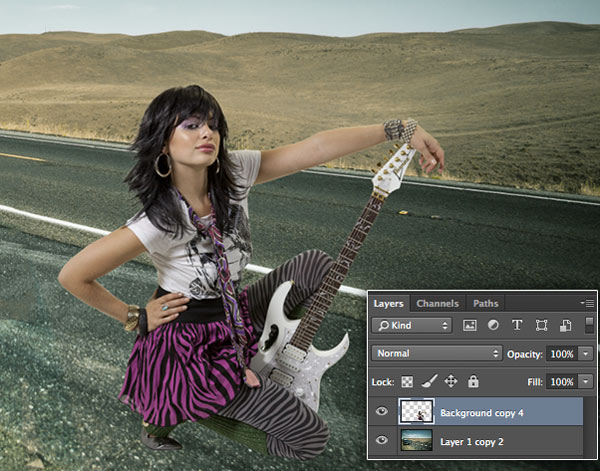Filter layers by type (T) icon
This screenshot has height=471, width=600.
click(x=517, y=325)
